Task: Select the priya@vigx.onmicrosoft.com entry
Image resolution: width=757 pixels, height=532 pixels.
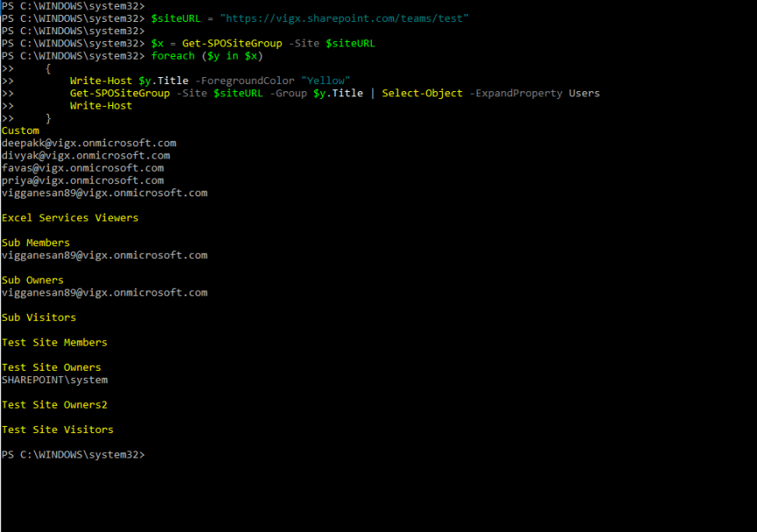Action: pyautogui.click(x=82, y=180)
